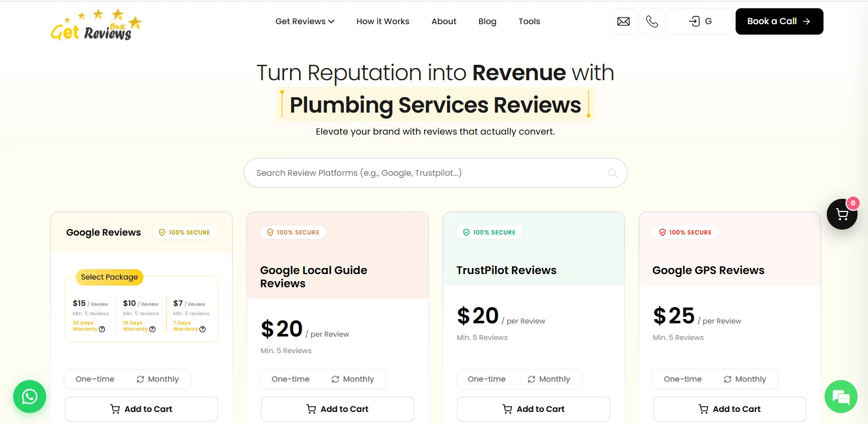Click the phone icon in header
The image size is (868, 424).
click(x=652, y=21)
